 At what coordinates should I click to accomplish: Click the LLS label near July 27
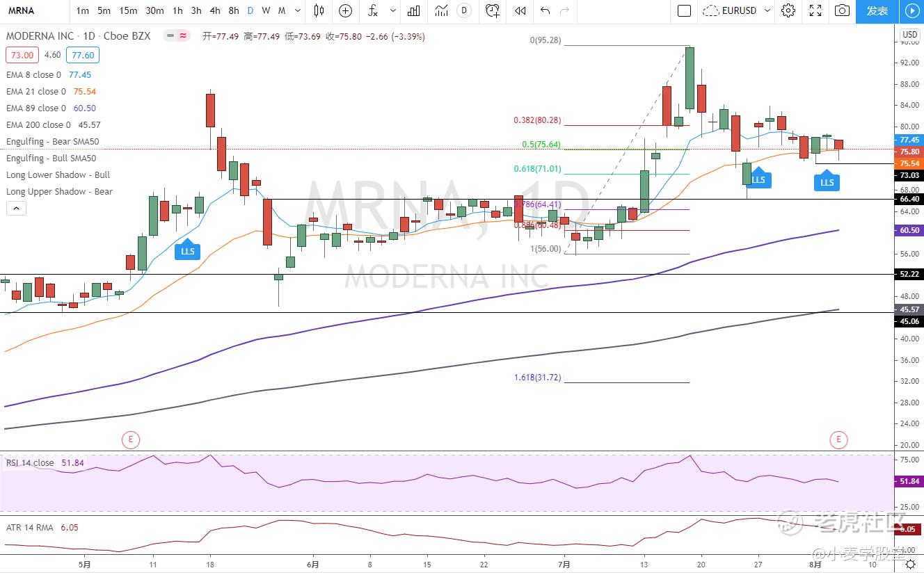tap(758, 179)
